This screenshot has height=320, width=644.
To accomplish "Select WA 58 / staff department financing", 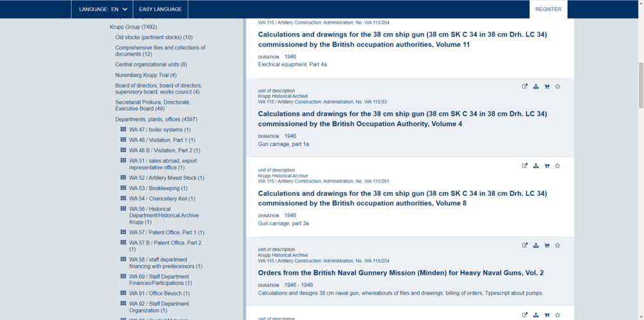I will 166,263.
